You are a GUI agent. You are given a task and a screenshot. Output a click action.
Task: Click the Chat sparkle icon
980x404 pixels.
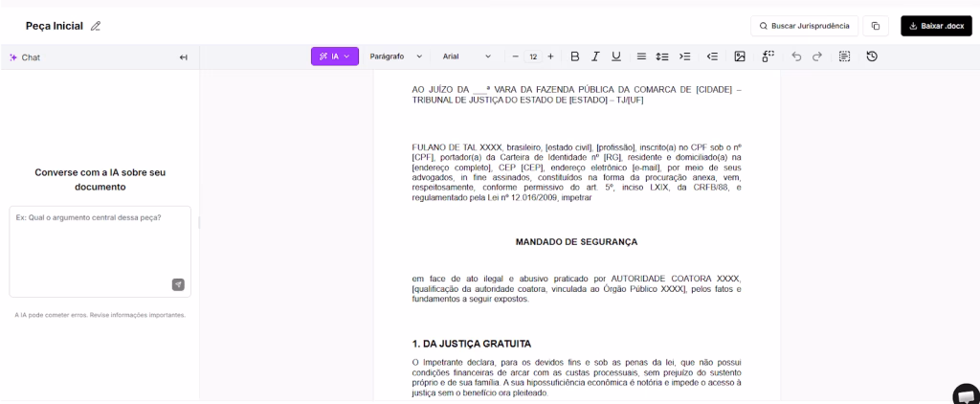(x=13, y=57)
